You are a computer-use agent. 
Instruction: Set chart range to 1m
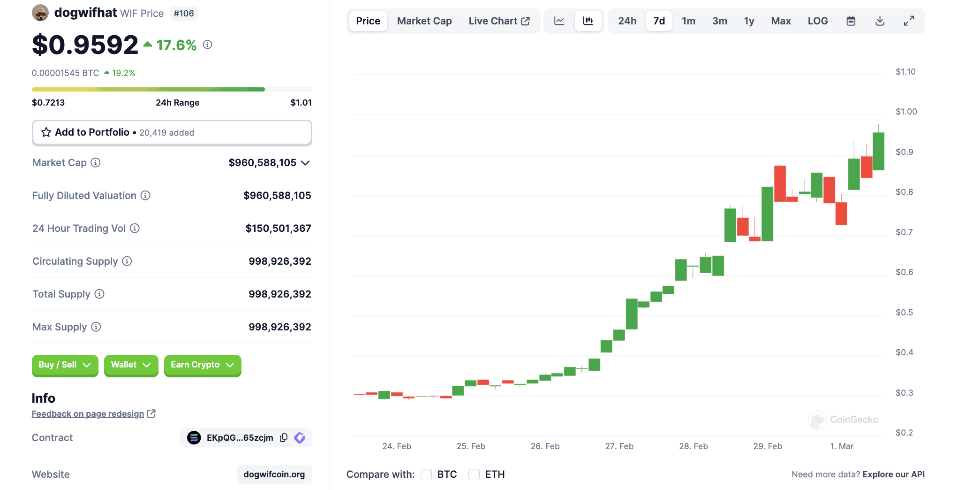(x=688, y=21)
